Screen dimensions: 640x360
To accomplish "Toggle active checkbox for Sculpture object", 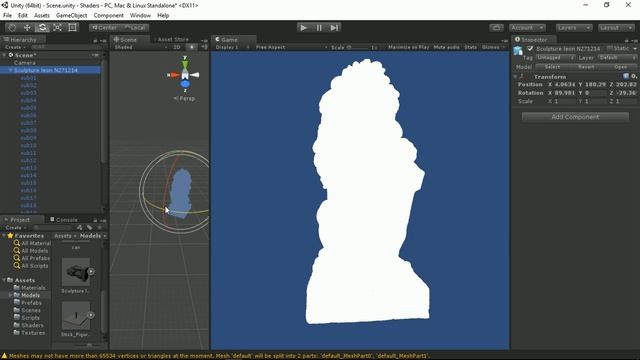I will click(x=530, y=49).
